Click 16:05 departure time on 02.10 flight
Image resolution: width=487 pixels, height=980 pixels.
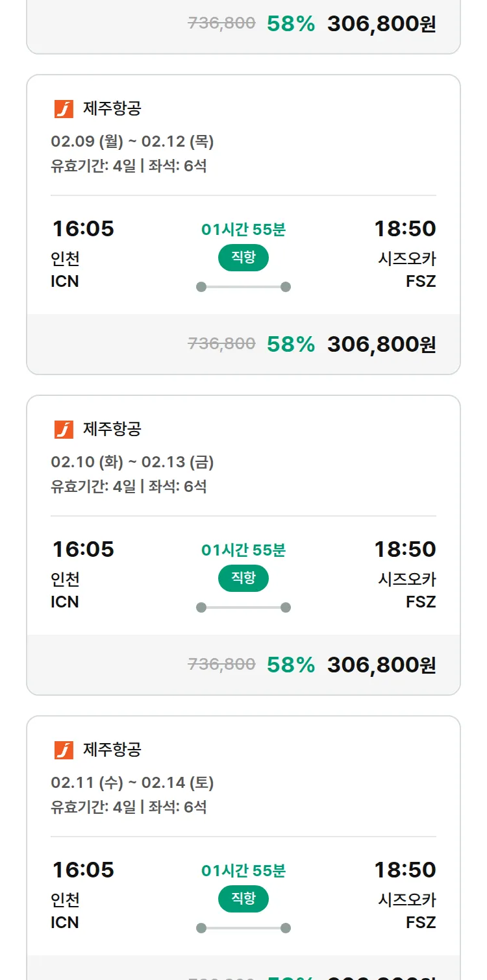(x=83, y=549)
